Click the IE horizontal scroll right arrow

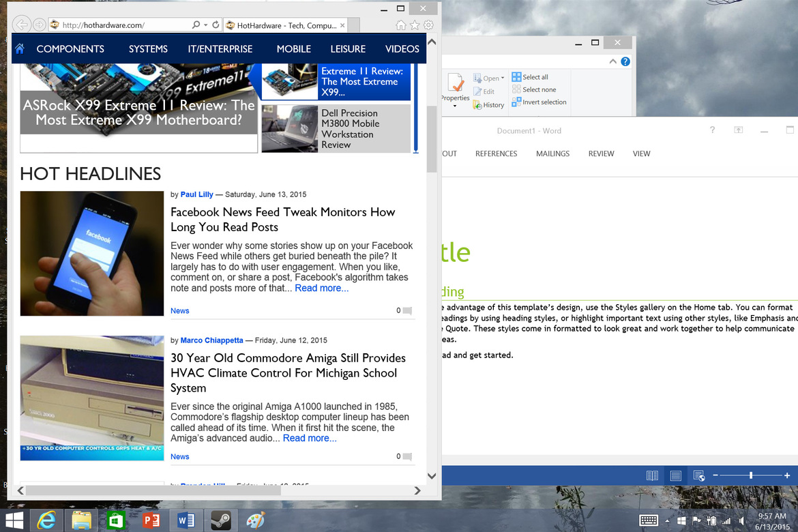[x=417, y=490]
